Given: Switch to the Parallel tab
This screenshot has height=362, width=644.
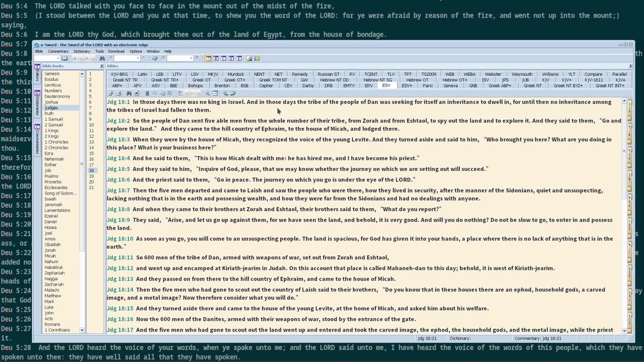Looking at the screenshot, I should (619, 74).
